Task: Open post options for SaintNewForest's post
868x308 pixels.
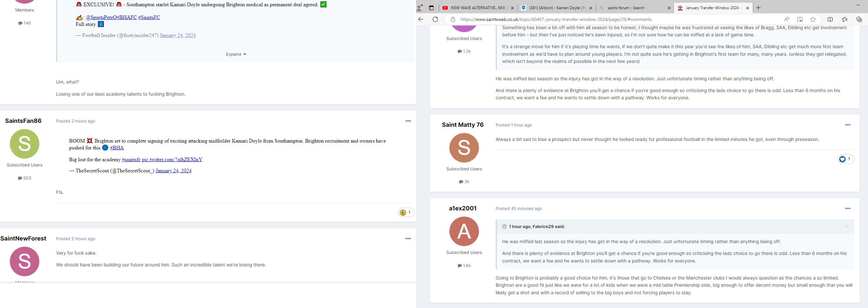Action: (x=408, y=239)
